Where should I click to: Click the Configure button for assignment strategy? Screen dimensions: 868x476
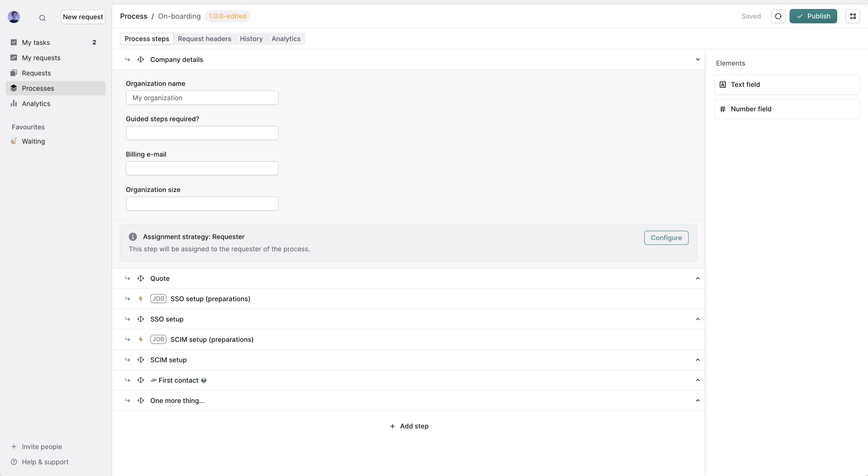tap(666, 237)
